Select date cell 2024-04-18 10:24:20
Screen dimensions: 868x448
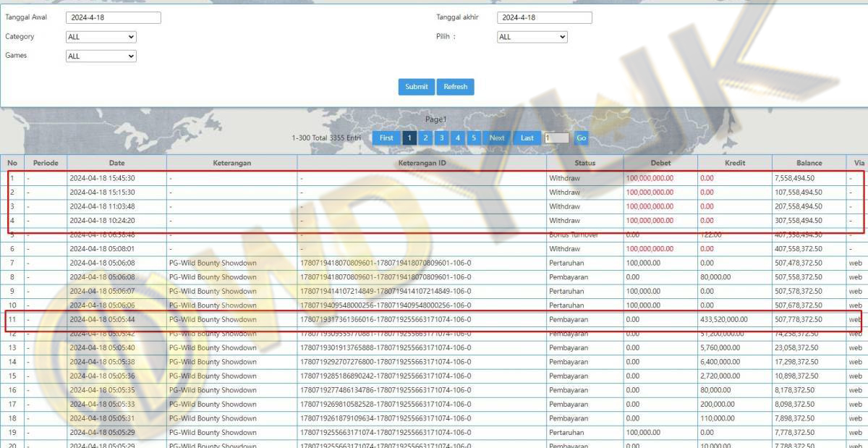[102, 221]
